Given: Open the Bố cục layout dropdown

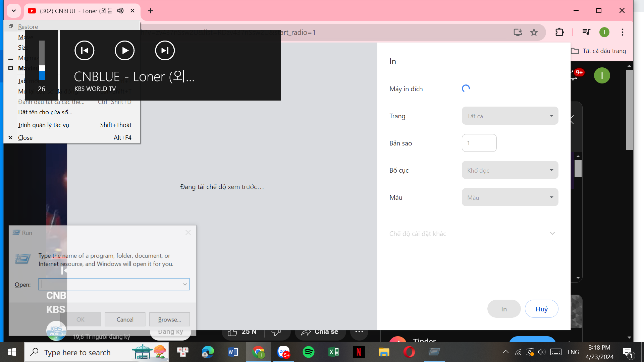Looking at the screenshot, I should pyautogui.click(x=510, y=170).
